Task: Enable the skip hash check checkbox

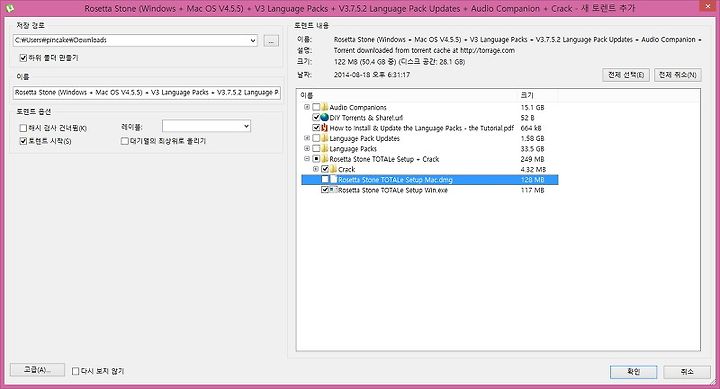Action: click(x=23, y=128)
